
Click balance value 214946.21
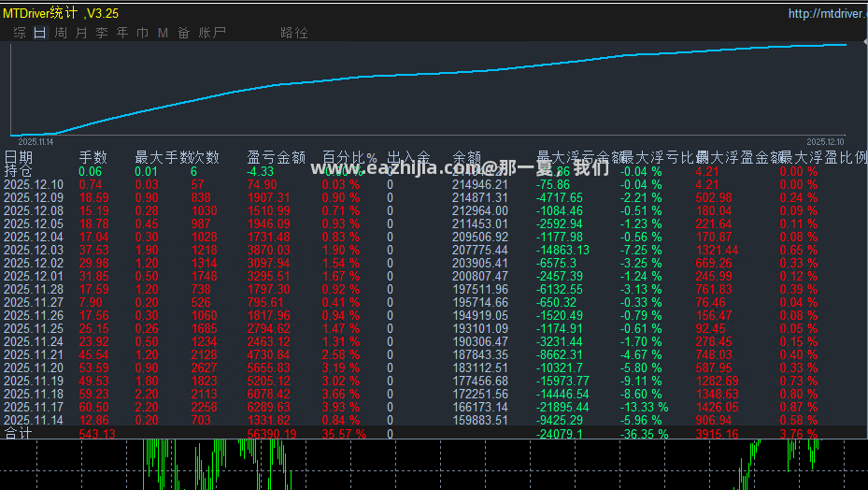480,184
